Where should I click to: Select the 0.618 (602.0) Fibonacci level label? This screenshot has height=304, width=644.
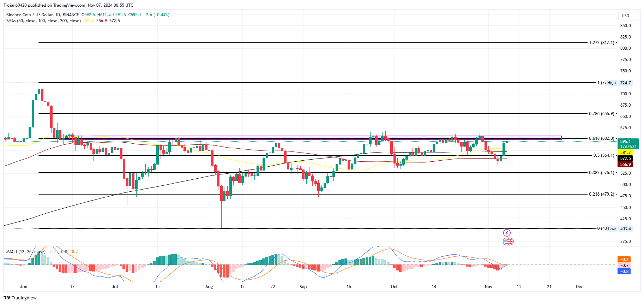pyautogui.click(x=601, y=138)
